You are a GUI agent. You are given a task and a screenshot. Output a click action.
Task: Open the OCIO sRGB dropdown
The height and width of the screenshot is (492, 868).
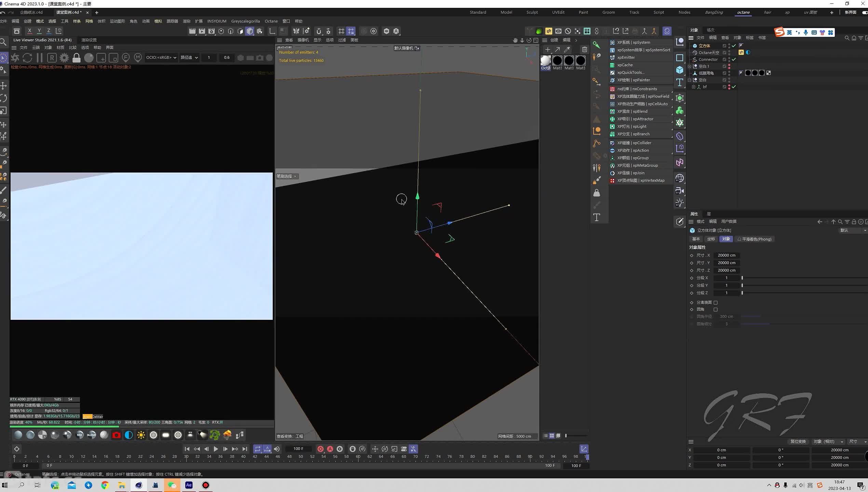coord(161,57)
